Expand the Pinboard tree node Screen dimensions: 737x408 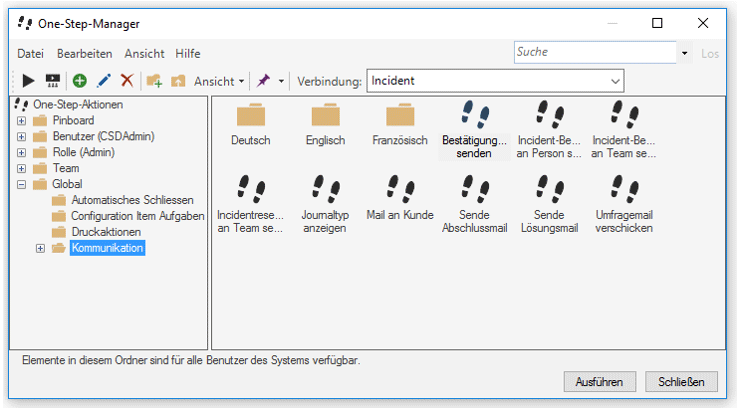pos(22,121)
